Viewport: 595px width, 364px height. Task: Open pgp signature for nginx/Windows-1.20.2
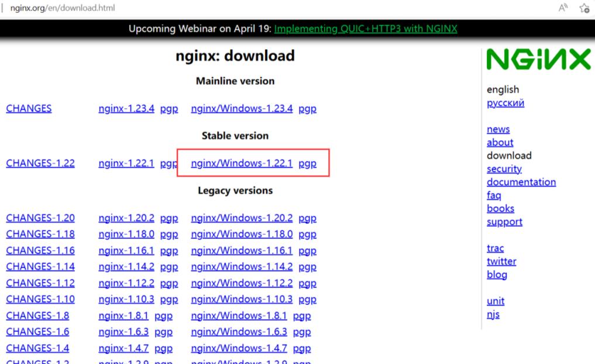[307, 219]
